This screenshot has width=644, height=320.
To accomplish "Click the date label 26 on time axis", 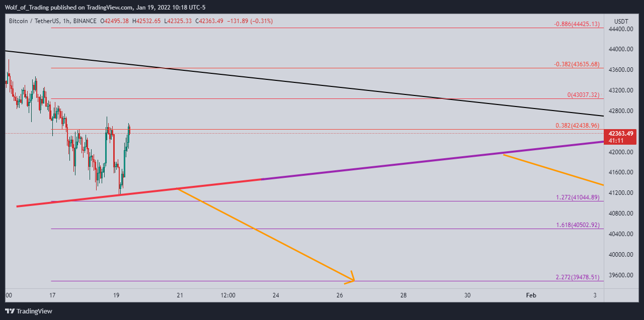I will coord(340,295).
